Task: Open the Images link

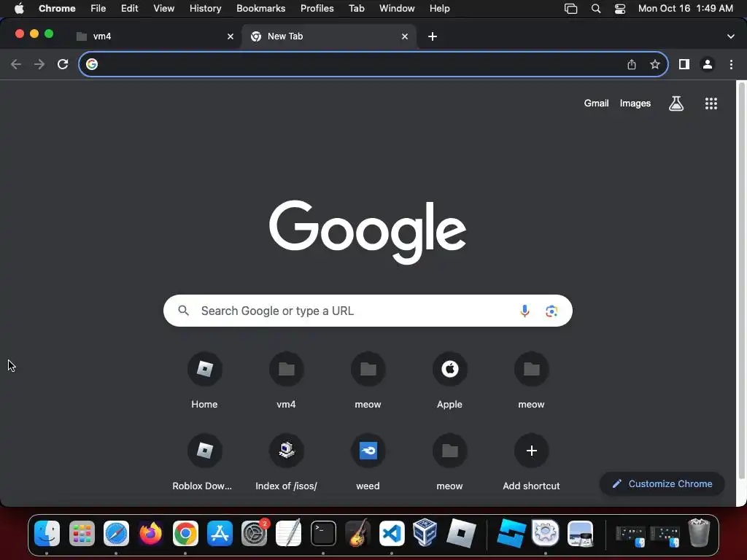Action: point(635,104)
